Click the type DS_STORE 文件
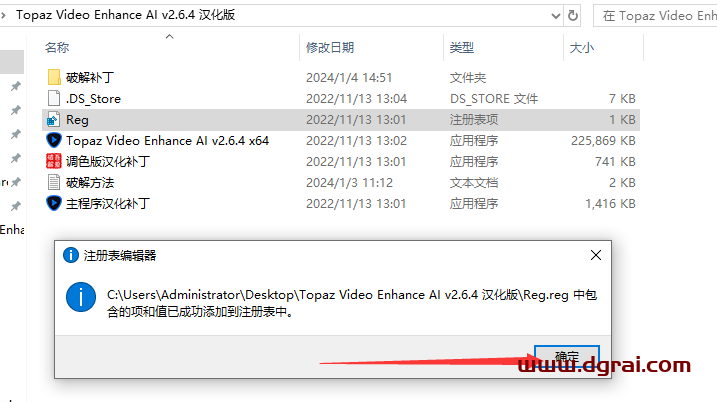The width and height of the screenshot is (717, 402). pos(494,99)
